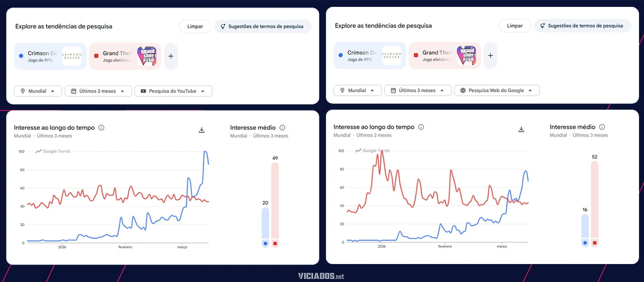Expand the Pesquisa Web do Google dropdown

click(x=496, y=90)
